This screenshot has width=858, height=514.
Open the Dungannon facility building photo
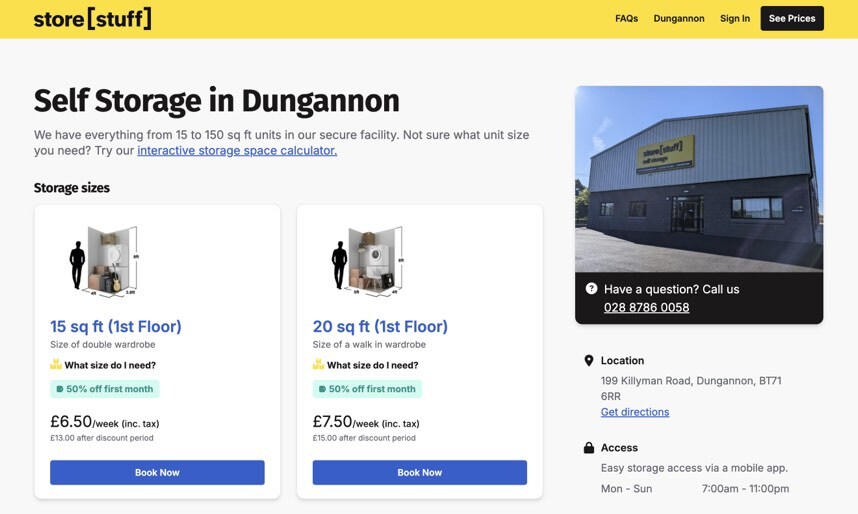pyautogui.click(x=699, y=178)
